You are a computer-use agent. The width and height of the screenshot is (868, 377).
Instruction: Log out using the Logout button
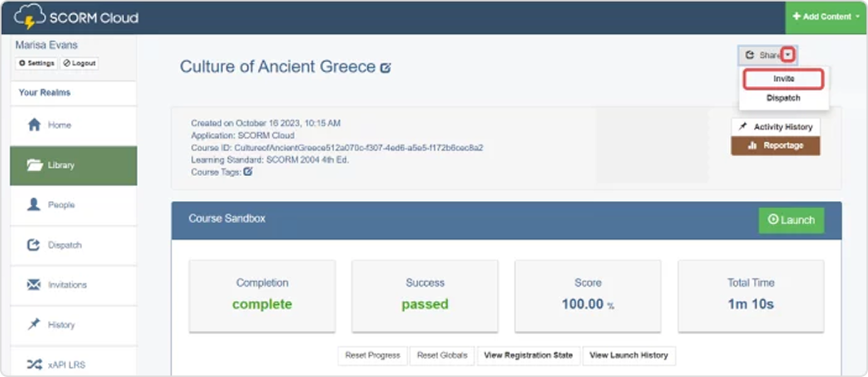[79, 63]
